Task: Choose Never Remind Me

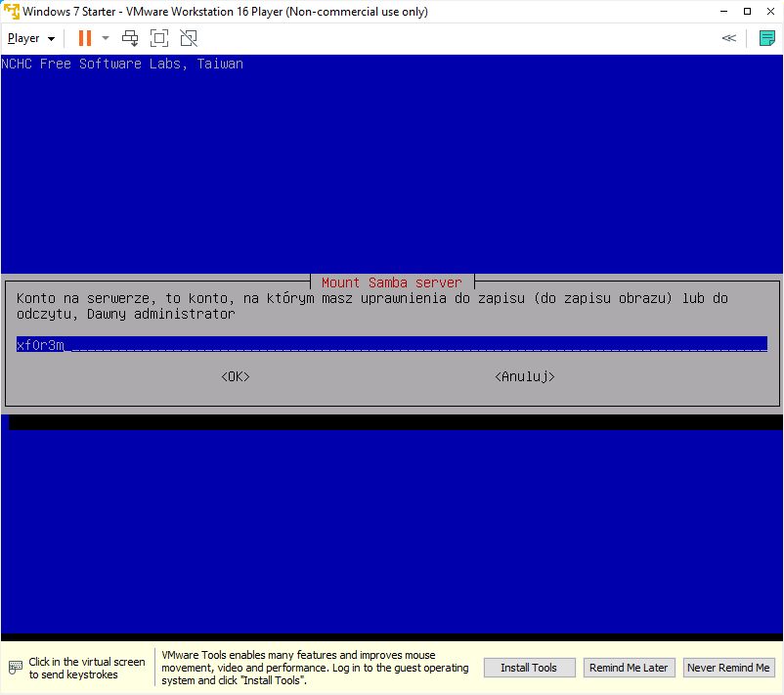Action: point(728,668)
